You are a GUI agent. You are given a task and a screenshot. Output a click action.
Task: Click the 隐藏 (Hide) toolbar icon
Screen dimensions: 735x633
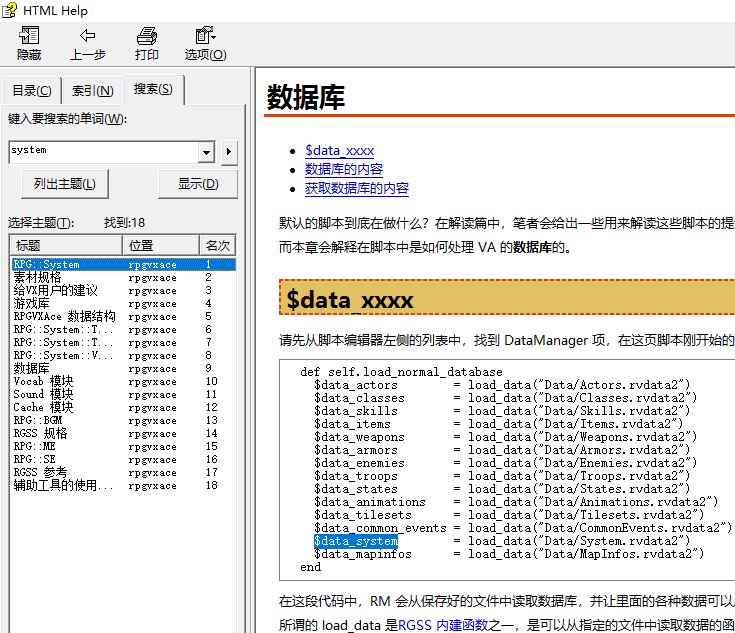pyautogui.click(x=29, y=44)
